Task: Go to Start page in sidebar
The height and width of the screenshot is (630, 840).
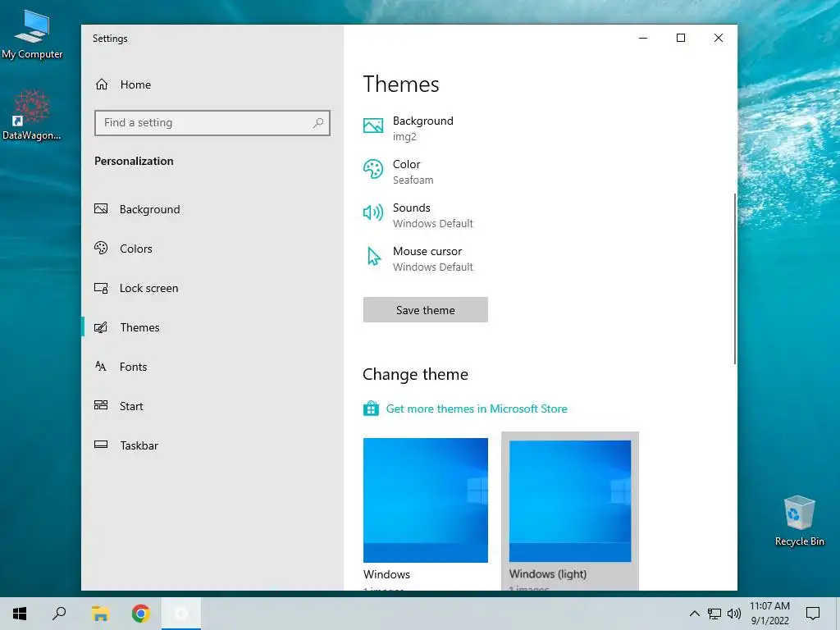Action: pyautogui.click(x=212, y=406)
